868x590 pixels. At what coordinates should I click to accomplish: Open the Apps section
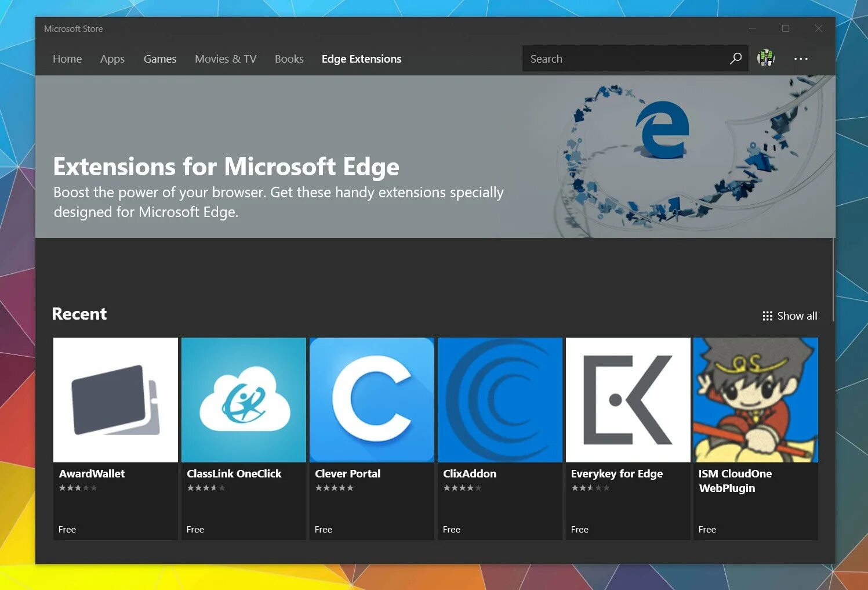point(112,59)
